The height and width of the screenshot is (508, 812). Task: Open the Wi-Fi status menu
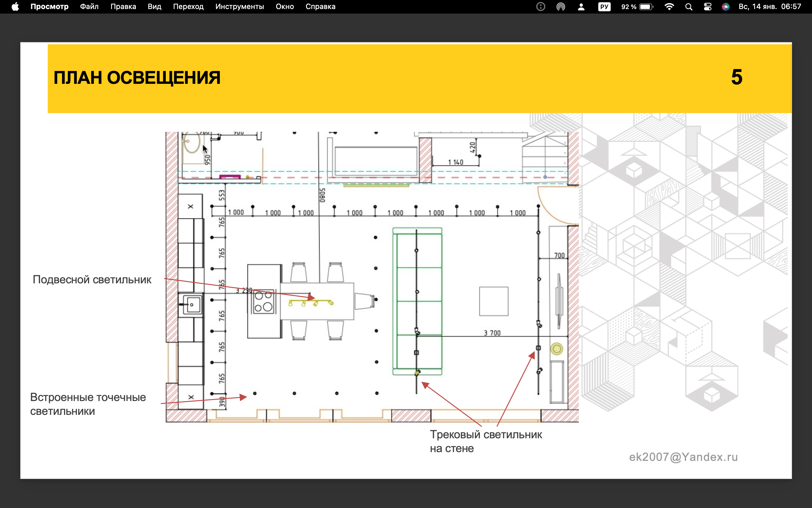coord(669,7)
